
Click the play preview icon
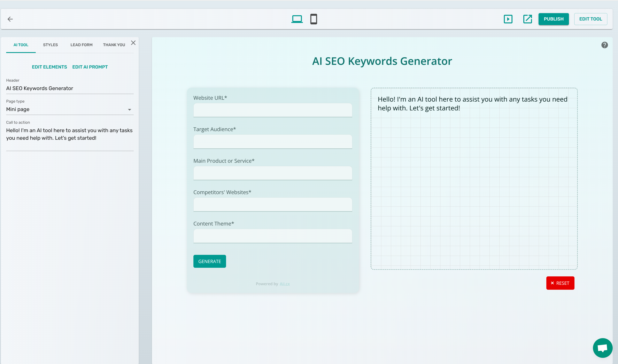[508, 19]
